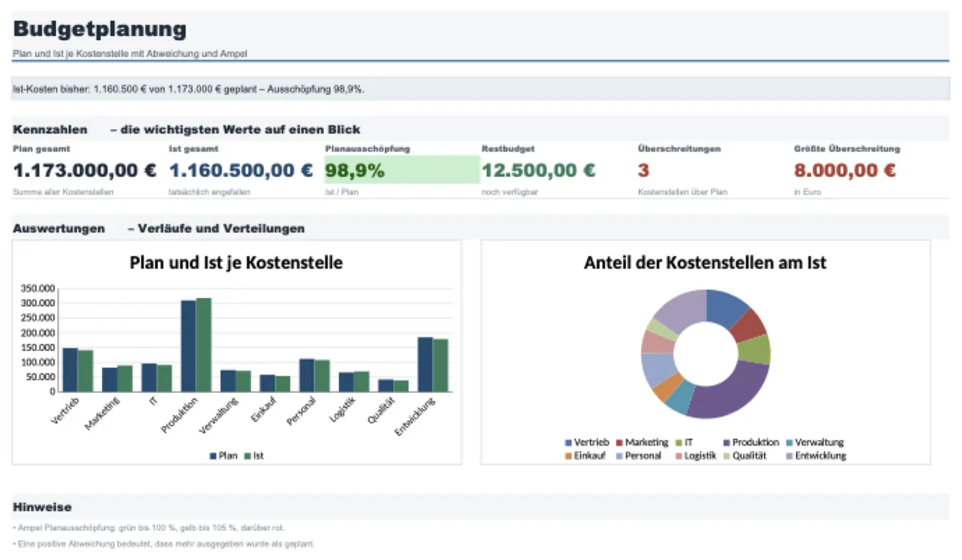Click the Ist legend entry under bar chart
Image resolution: width=962 pixels, height=560 pixels.
tap(254, 455)
